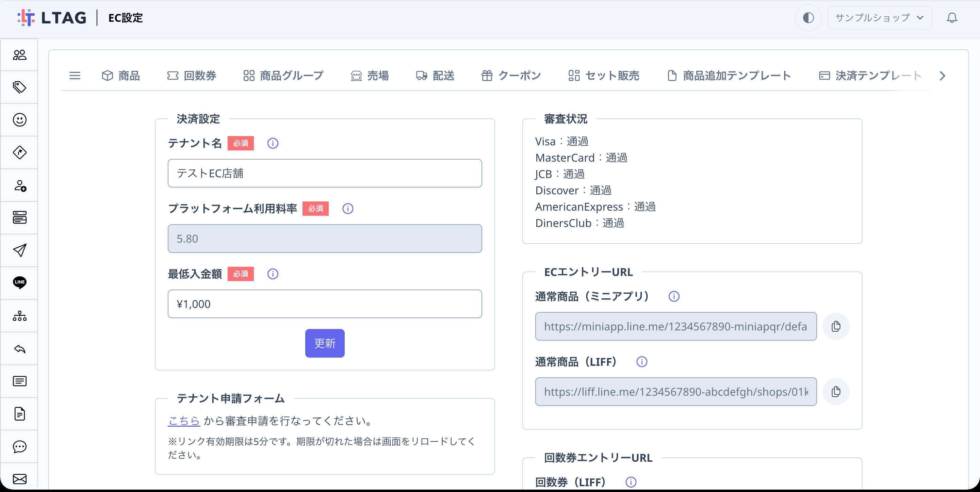Focus the ¥1,000 minimum amount field
Viewport: 980px width, 492px height.
click(325, 304)
